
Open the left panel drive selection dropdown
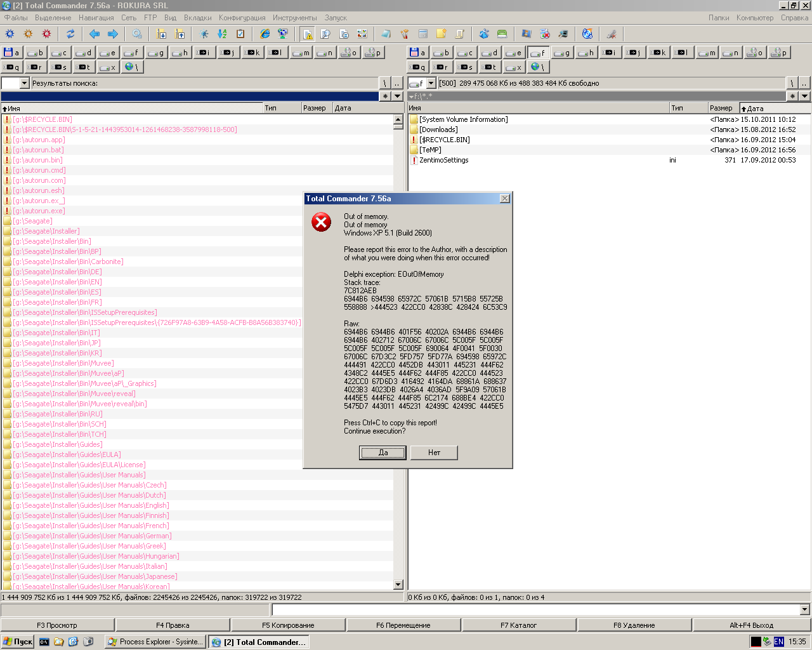click(x=25, y=83)
